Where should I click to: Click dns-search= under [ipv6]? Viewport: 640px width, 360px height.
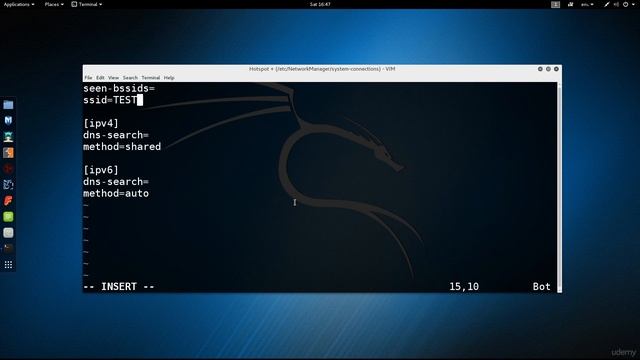point(116,182)
